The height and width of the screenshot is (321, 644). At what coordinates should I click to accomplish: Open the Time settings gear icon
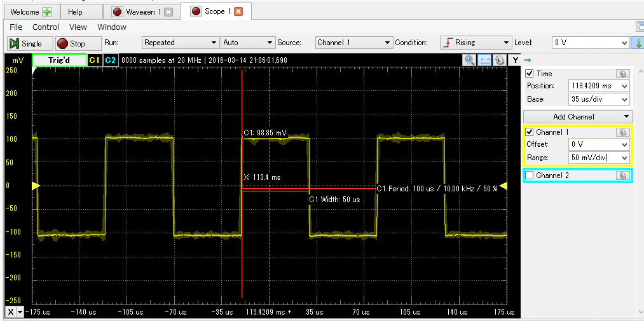point(622,74)
